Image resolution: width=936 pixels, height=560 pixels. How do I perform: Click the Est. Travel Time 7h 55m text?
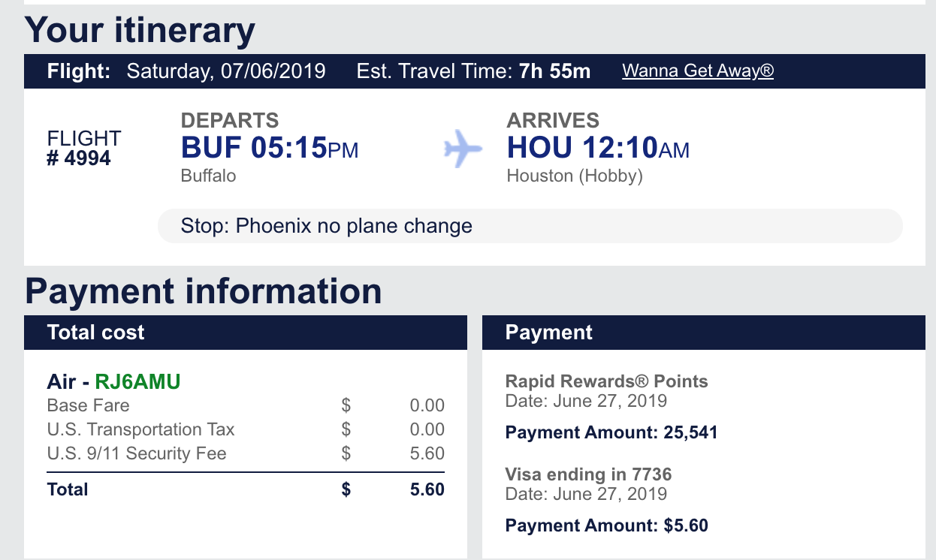click(x=473, y=71)
